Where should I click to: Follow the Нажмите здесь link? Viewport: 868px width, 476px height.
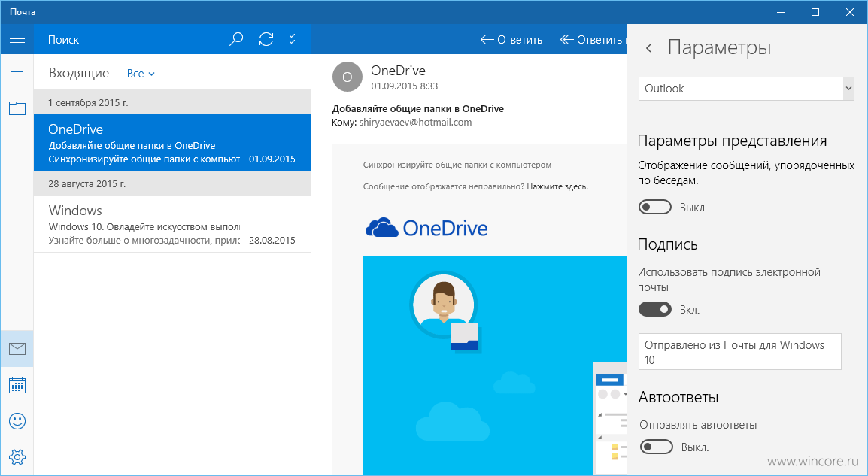point(557,186)
